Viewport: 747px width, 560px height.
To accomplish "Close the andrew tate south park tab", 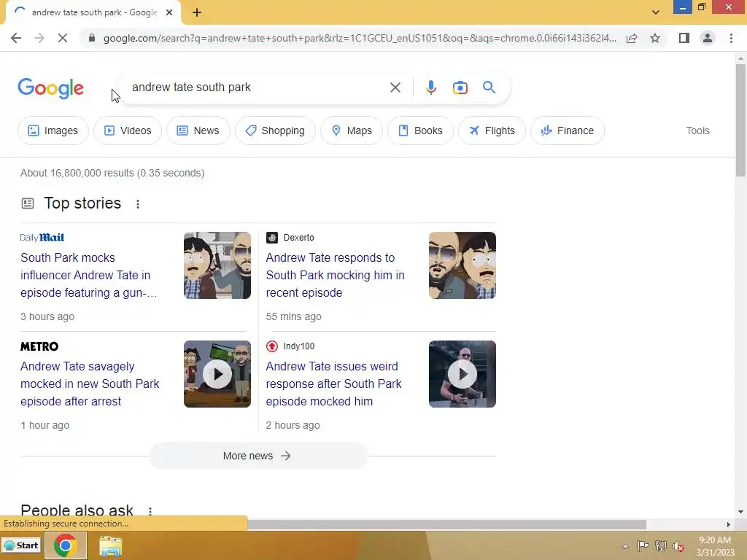I will point(169,12).
